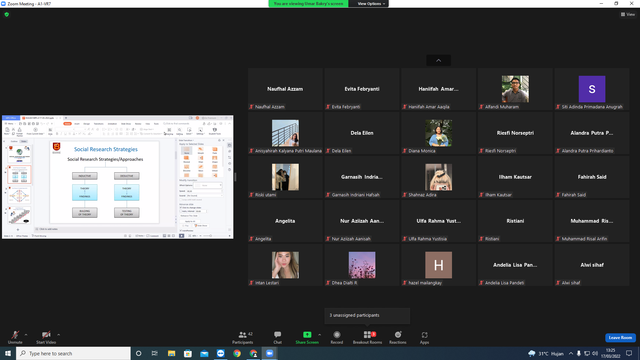
Task: Open Microsoft Store from the taskbar
Action: point(188,353)
